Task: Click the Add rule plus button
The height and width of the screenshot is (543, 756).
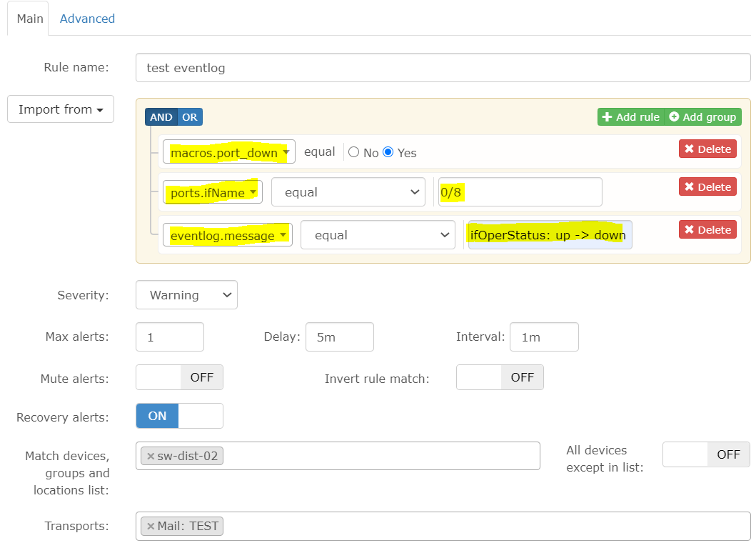Action: point(630,117)
